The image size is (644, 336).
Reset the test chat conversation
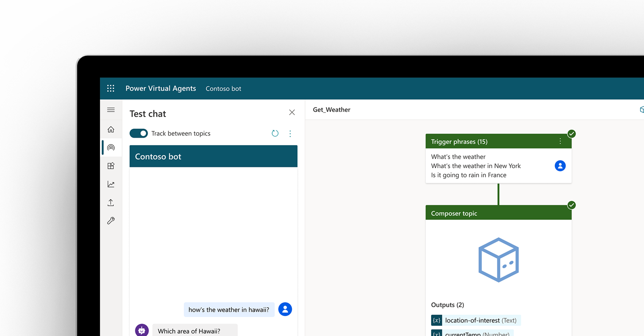275,134
